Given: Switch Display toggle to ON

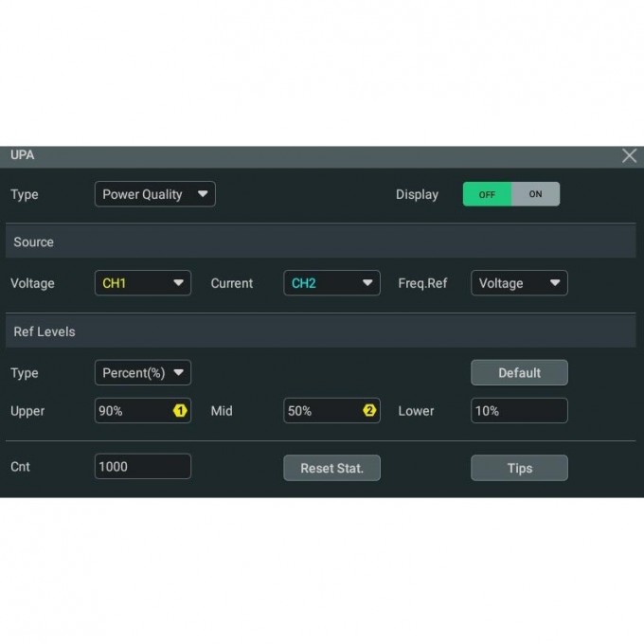Looking at the screenshot, I should coord(535,194).
